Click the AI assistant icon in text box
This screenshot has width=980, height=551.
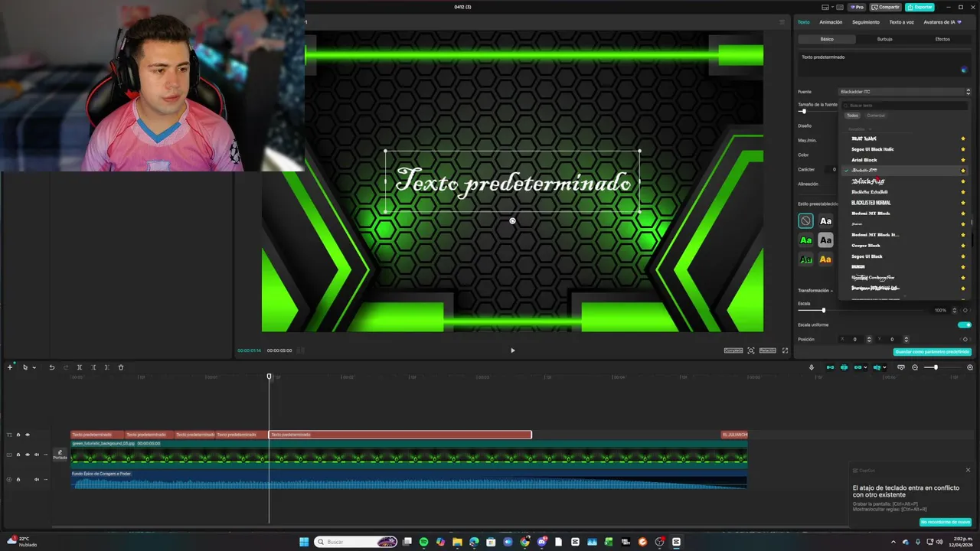964,70
